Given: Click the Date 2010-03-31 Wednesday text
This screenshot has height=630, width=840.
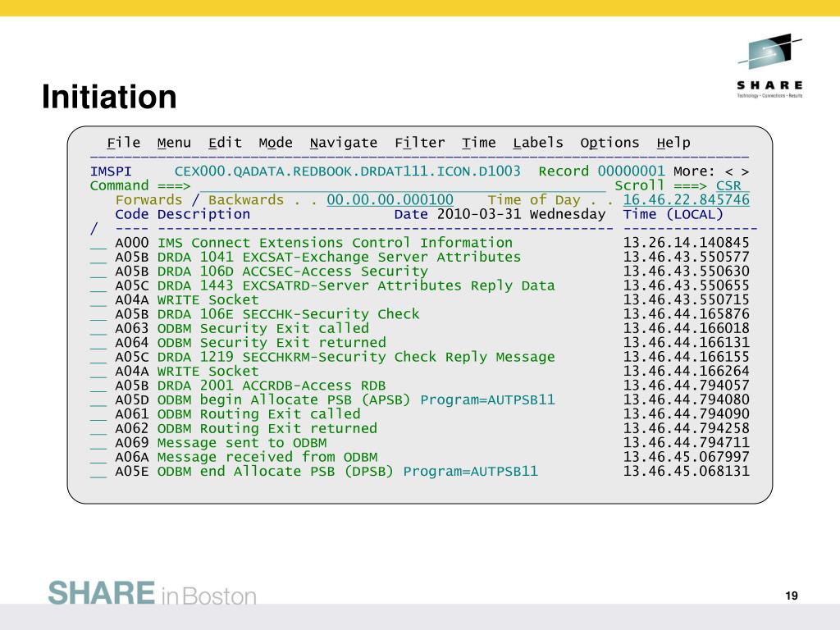Looking at the screenshot, I should click(500, 214).
